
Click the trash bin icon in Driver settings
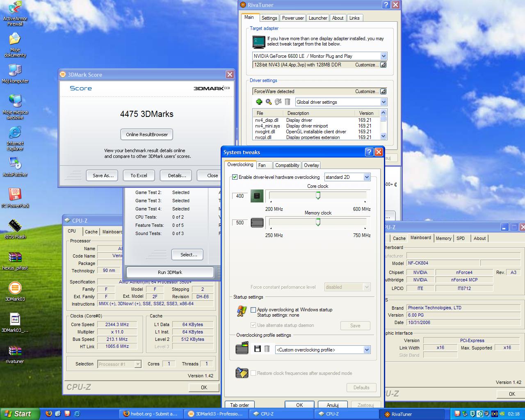[288, 102]
